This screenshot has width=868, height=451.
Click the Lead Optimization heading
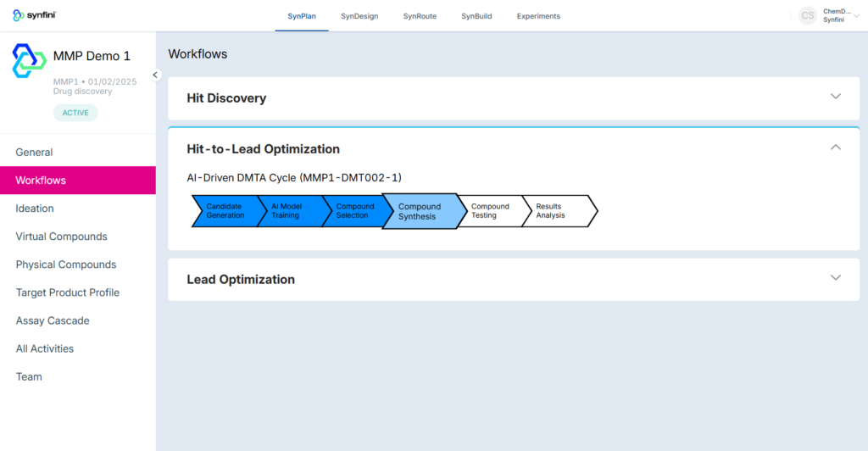pyautogui.click(x=240, y=280)
